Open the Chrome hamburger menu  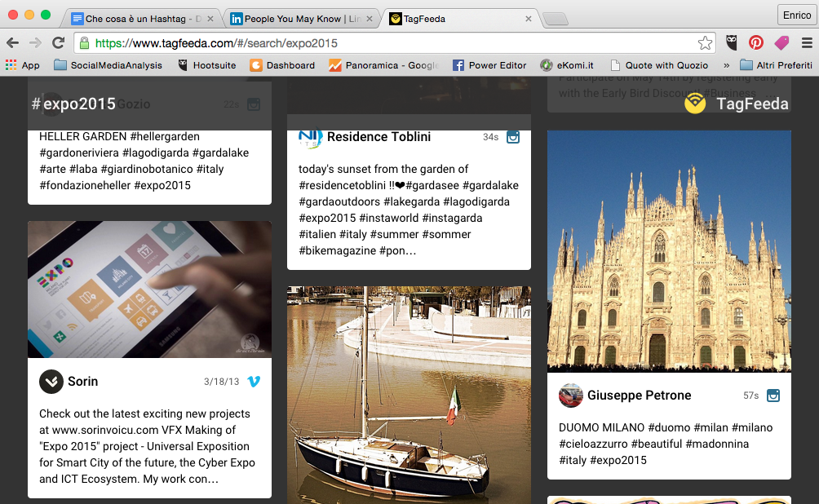[807, 43]
